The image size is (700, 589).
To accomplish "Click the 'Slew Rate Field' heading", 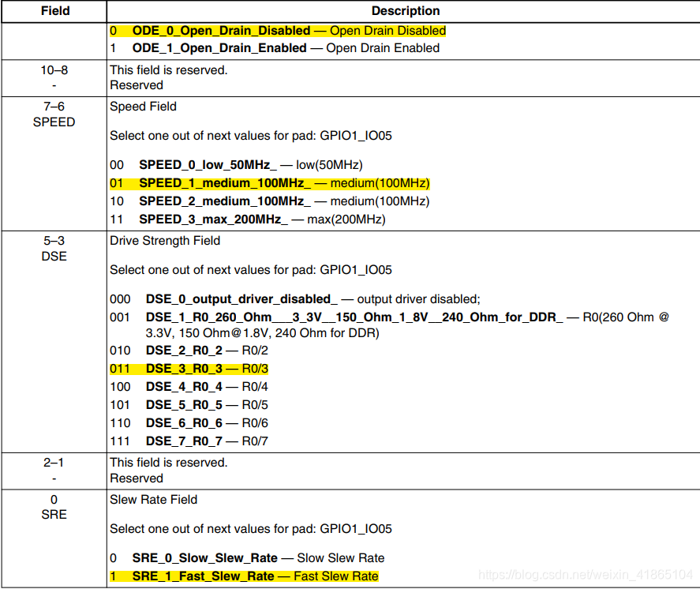I will click(154, 499).
